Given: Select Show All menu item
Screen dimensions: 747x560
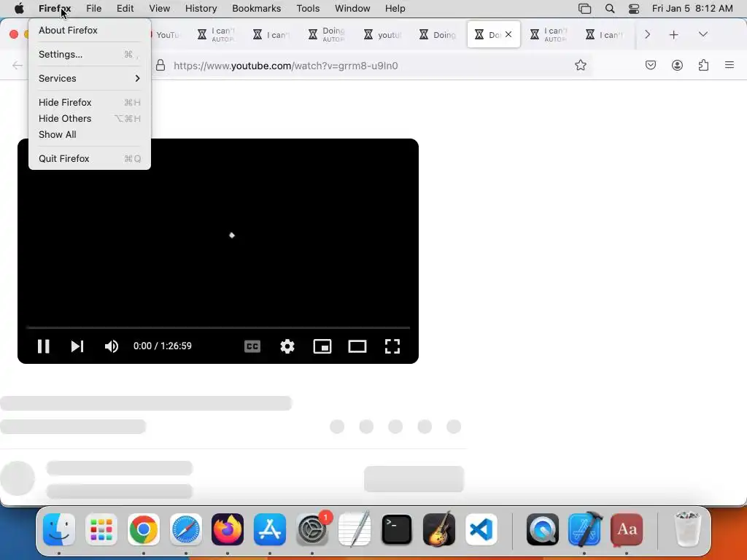Looking at the screenshot, I should click(90, 134).
